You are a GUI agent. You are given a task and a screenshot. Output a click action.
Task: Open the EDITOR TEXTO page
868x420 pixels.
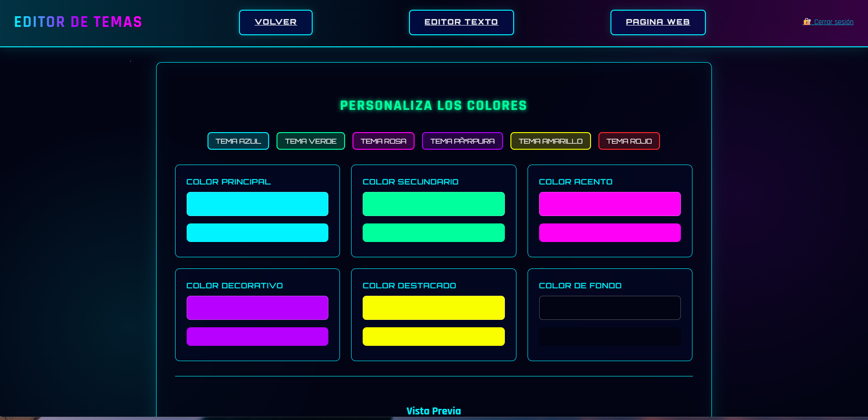[461, 22]
